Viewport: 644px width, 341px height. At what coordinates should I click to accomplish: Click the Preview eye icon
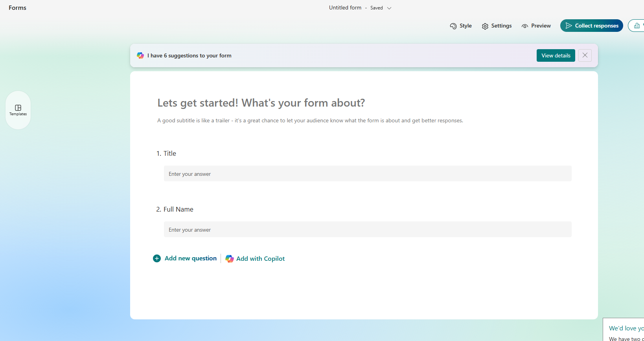(525, 26)
